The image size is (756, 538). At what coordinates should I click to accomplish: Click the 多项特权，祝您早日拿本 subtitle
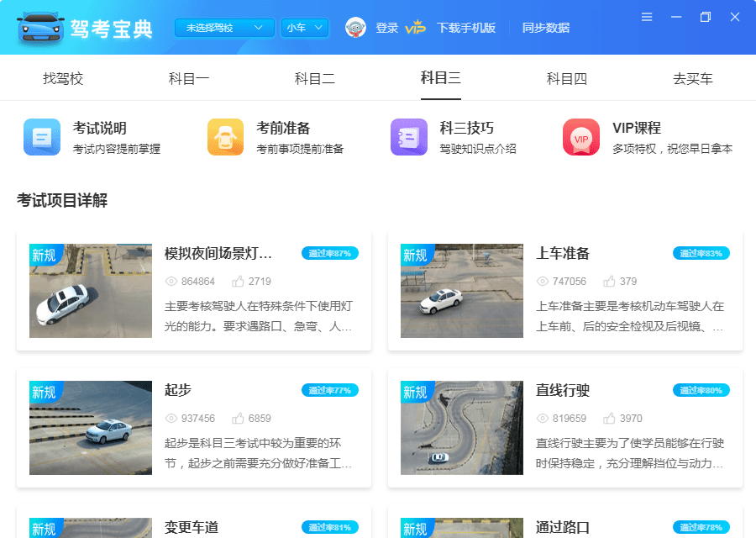click(673, 149)
